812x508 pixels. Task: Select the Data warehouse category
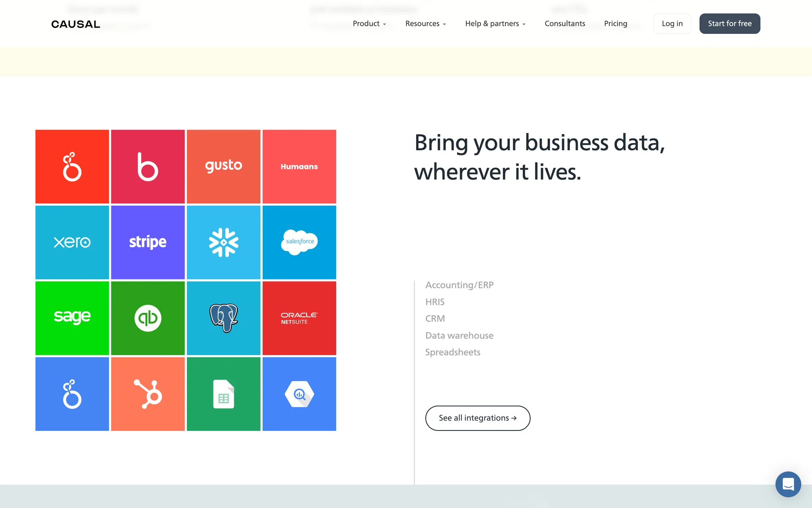click(x=459, y=336)
